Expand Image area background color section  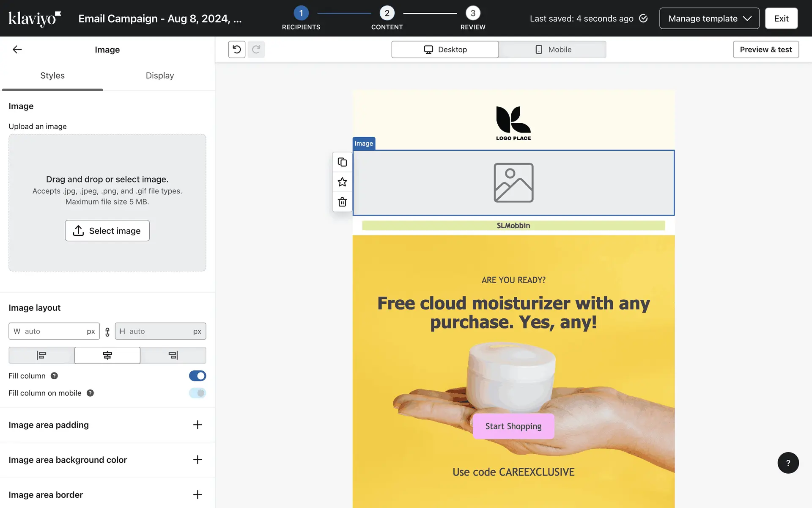pos(198,460)
